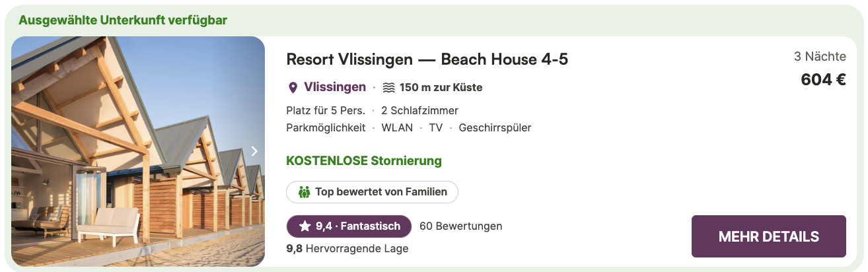Click the beach house photo thumbnail
Viewport: 868px width, 272px height.
138,151
